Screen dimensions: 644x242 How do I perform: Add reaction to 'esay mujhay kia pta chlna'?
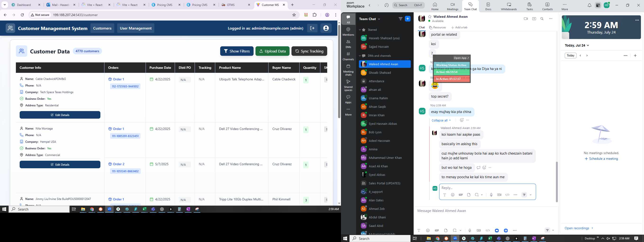tap(461, 120)
